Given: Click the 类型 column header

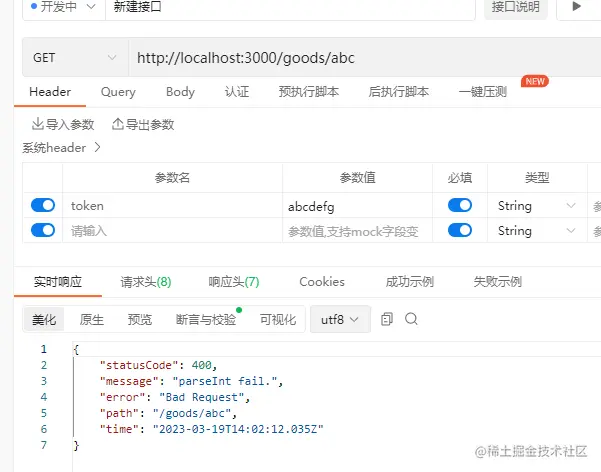Looking at the screenshot, I should [537, 178].
